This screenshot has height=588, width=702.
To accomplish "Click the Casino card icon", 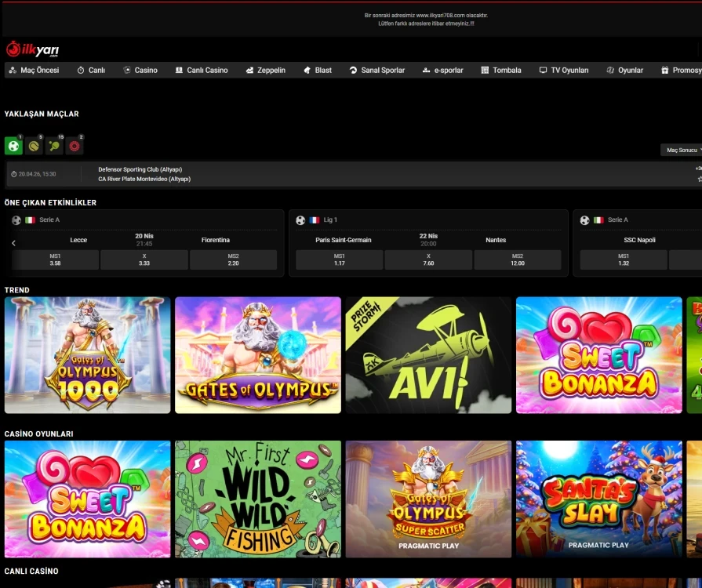I will click(127, 71).
